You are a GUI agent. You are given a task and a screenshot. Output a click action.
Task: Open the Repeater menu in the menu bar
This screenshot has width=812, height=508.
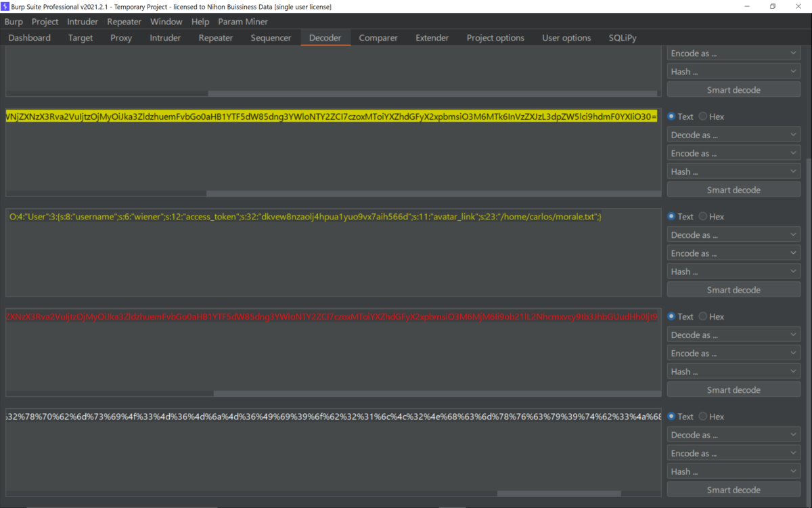(x=125, y=22)
